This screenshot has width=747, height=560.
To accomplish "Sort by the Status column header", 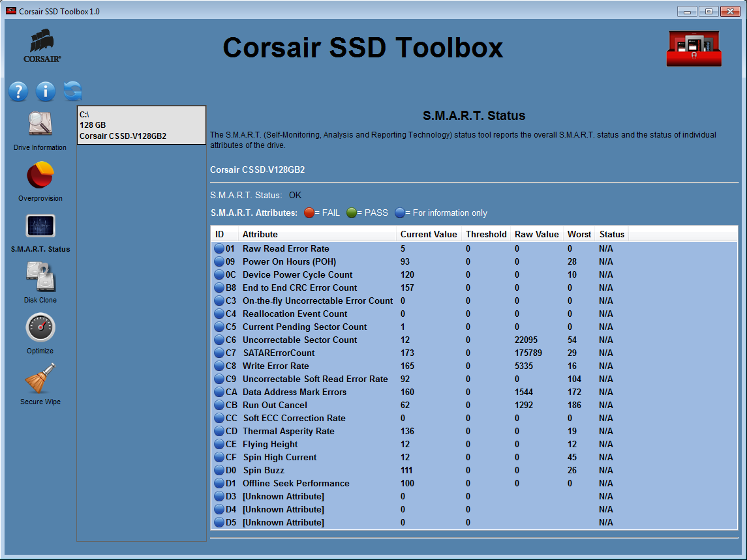I will tap(612, 234).
